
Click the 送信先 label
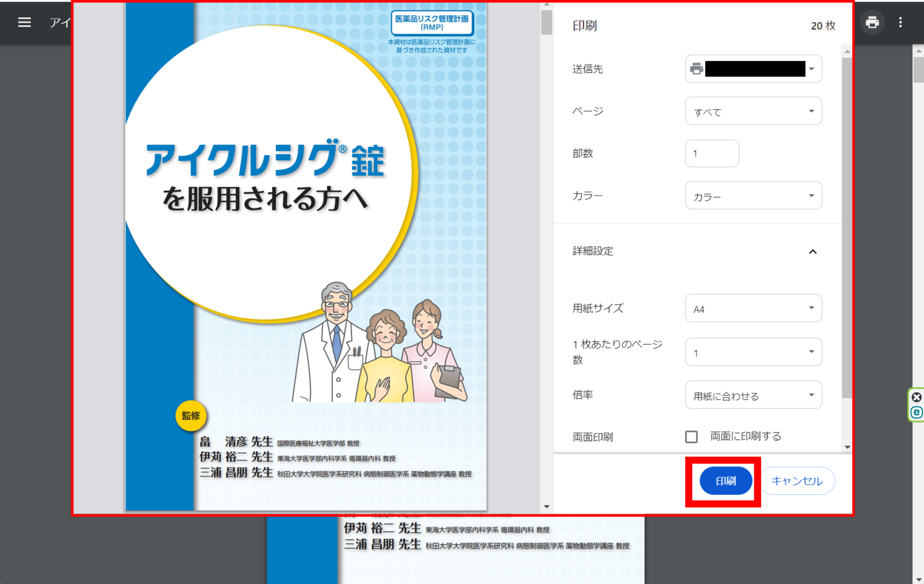(x=587, y=69)
